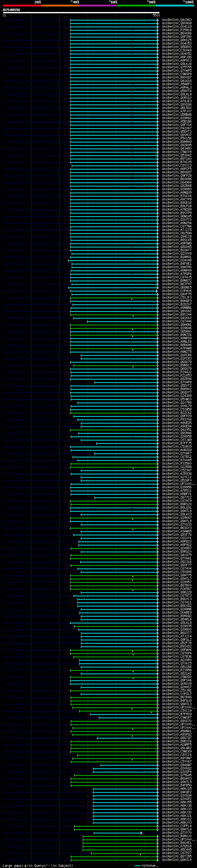Select hit label UniRef100_Q41616
Viewport: 197px width, 868px height.
[x=177, y=81]
